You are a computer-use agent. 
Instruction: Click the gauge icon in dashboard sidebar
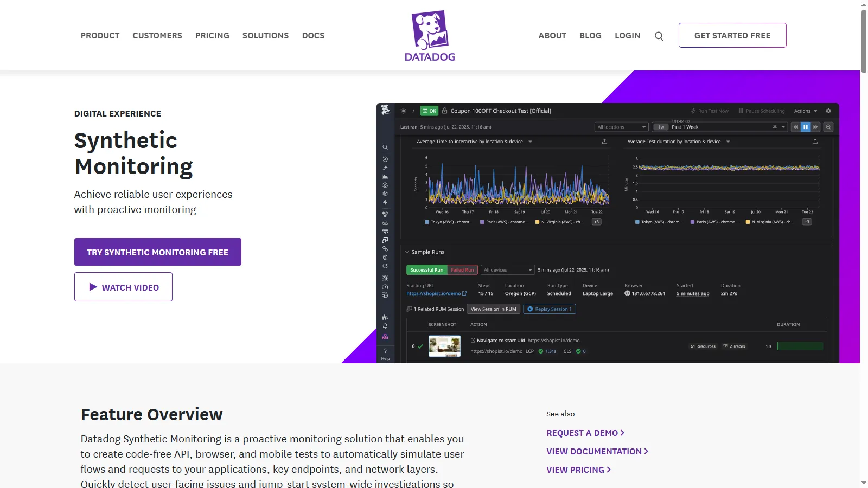pyautogui.click(x=385, y=287)
